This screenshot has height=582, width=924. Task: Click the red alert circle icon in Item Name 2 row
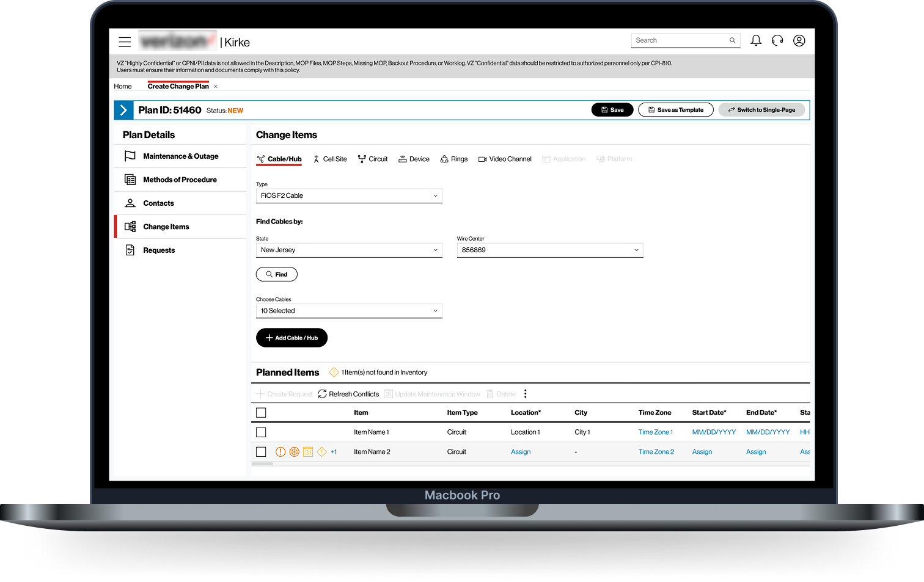click(x=280, y=452)
